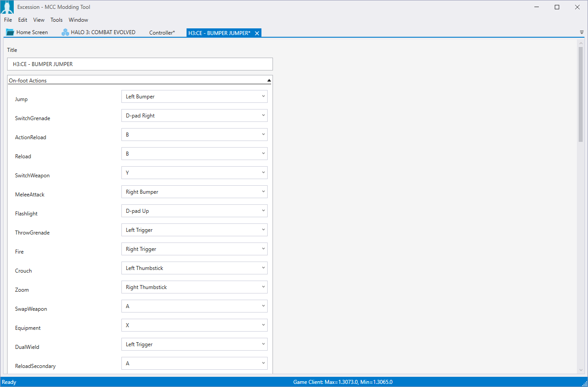The width and height of the screenshot is (588, 387).
Task: Open the Tools menu
Action: (x=56, y=20)
